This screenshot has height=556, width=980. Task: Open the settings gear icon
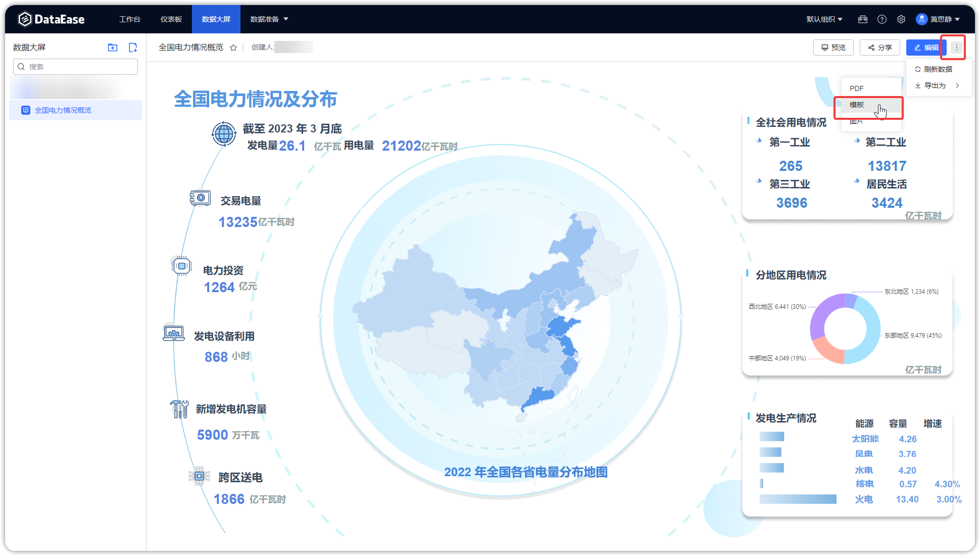point(901,19)
